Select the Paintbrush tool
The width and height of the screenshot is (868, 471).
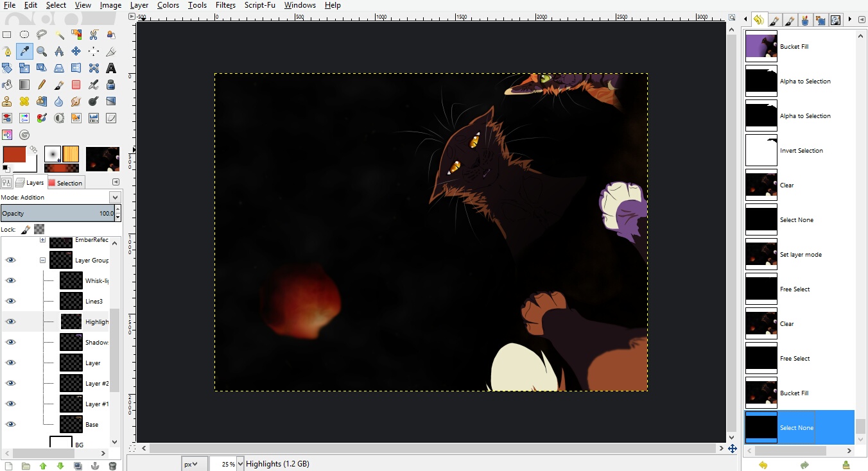point(59,85)
